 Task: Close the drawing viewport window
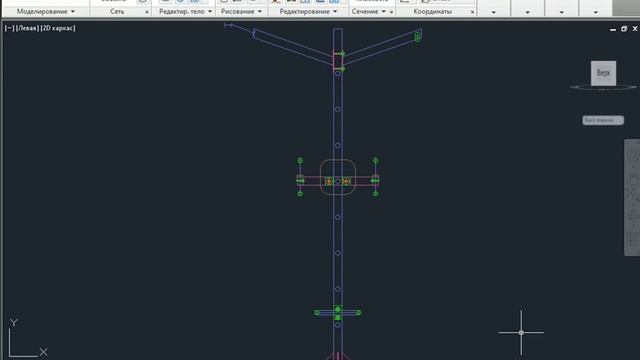[635, 29]
